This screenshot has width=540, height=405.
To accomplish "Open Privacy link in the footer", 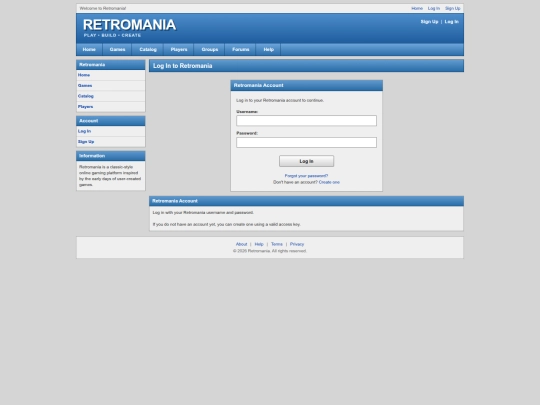I will coord(297,244).
